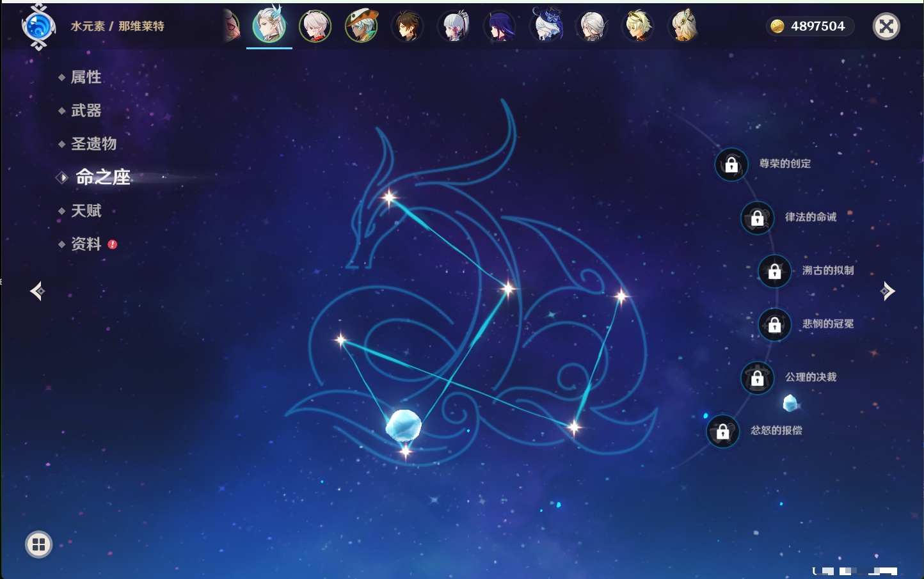The image size is (924, 579).
Task: Open the 资料 profile tab with red alert
Action: pos(86,244)
